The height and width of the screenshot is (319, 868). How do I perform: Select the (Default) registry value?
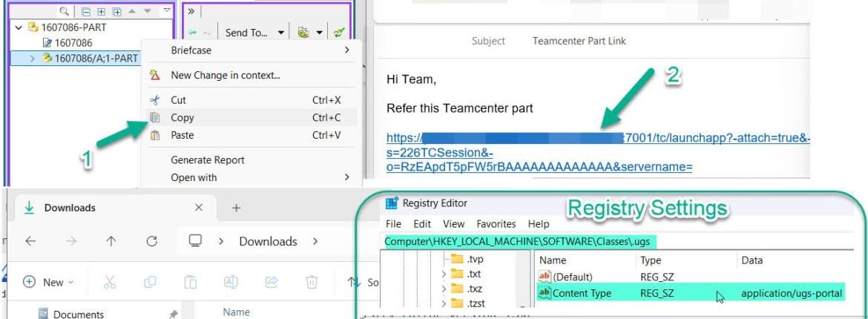coord(566,277)
